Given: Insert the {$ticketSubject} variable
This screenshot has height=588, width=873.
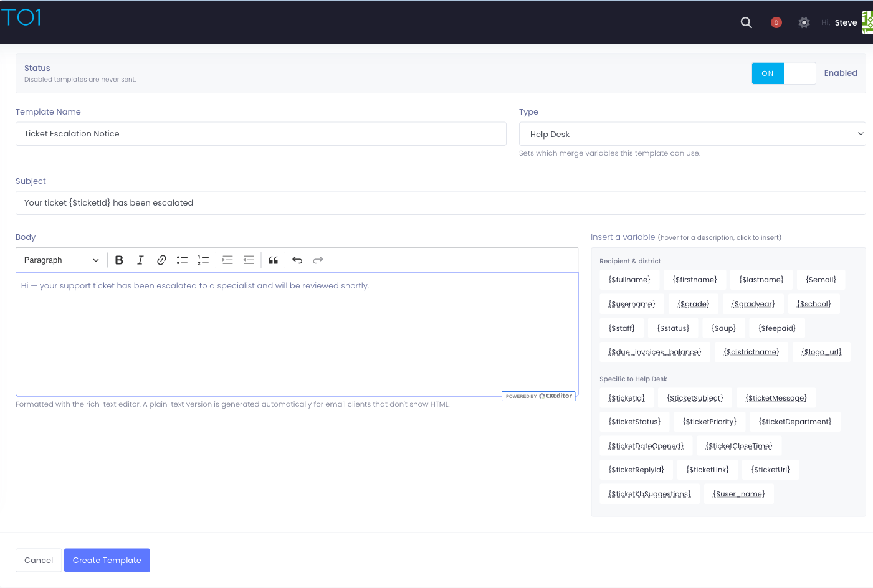Looking at the screenshot, I should click(x=695, y=398).
